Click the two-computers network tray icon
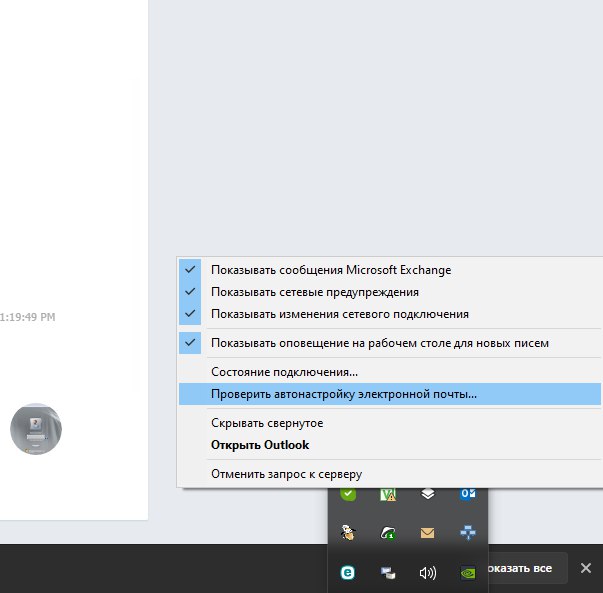This screenshot has height=593, width=603. [388, 573]
